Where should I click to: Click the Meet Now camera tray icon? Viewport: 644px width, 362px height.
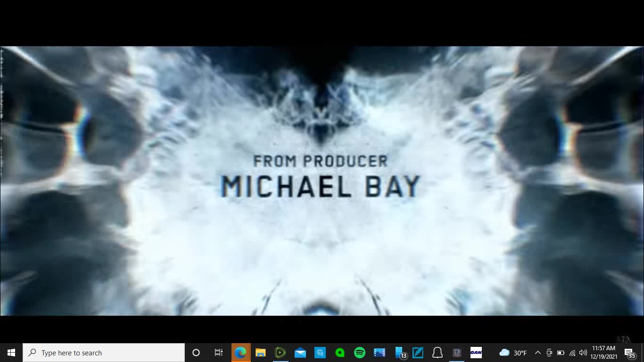pyautogui.click(x=549, y=353)
